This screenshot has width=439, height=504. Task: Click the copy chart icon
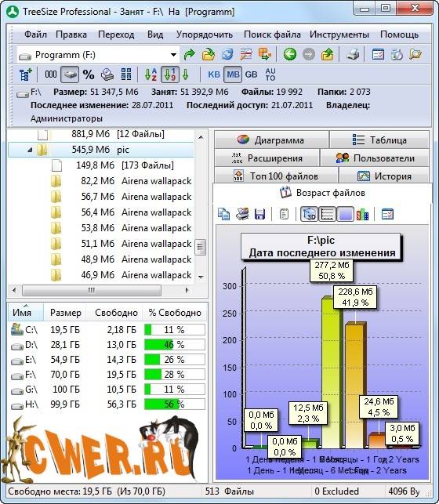[x=223, y=214]
